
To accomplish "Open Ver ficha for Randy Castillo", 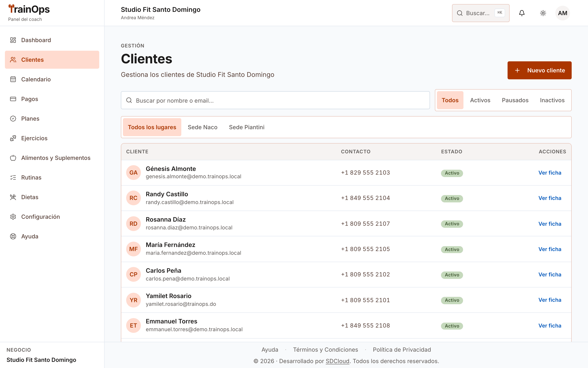I will pos(550,198).
